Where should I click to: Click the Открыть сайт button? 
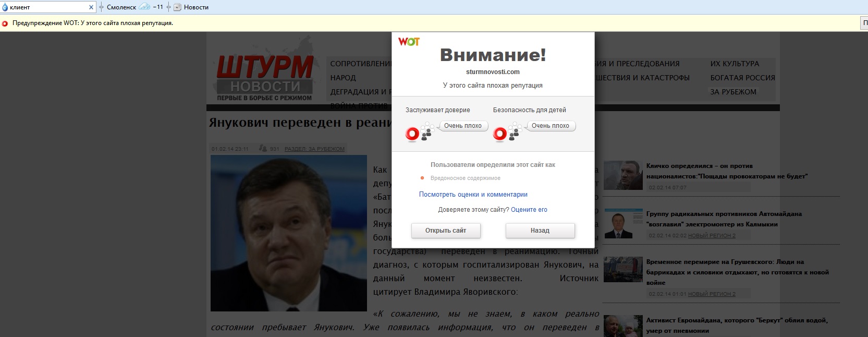click(446, 231)
